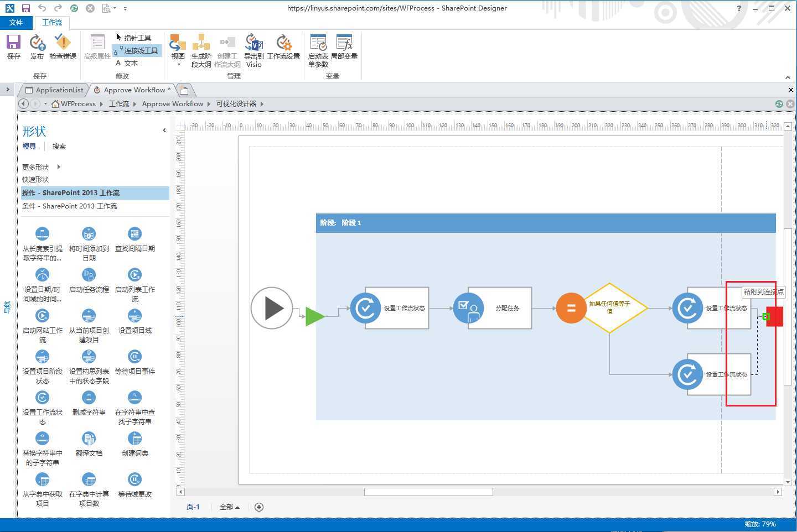Select the 连接线工具 connector tool
797x532 pixels.
point(136,50)
